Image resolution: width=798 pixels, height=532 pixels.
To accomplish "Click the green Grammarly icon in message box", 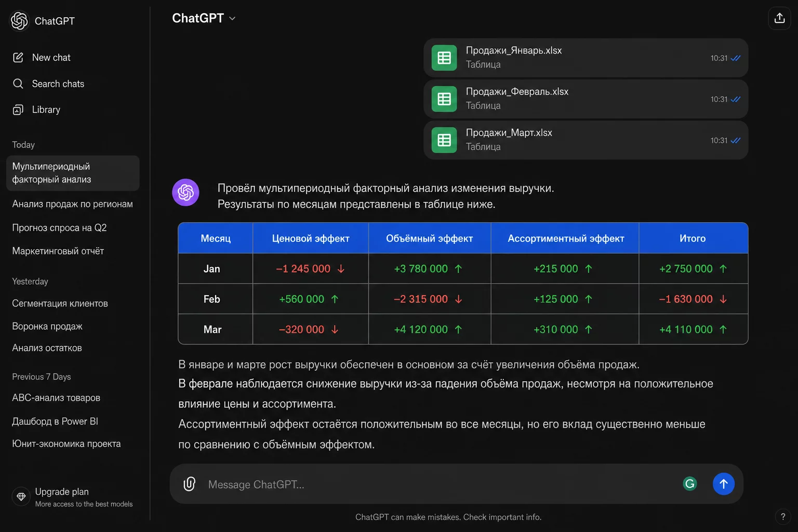I will point(690,484).
